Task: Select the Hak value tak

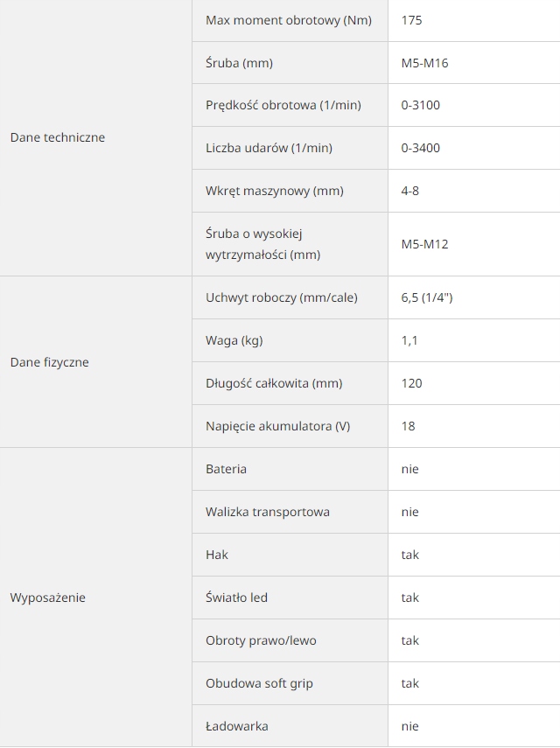Action: 409,555
